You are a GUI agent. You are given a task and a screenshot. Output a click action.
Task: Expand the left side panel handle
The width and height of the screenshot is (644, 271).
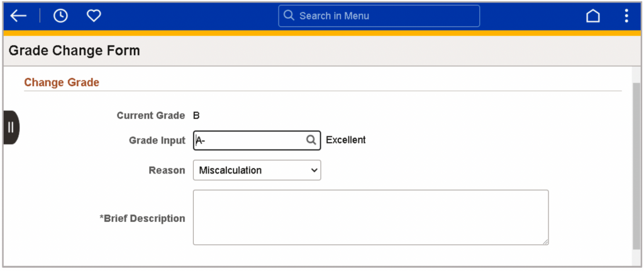click(x=11, y=127)
